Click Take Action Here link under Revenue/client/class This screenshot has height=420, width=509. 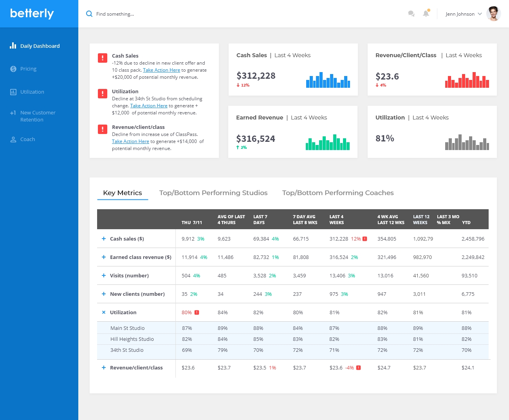point(130,141)
